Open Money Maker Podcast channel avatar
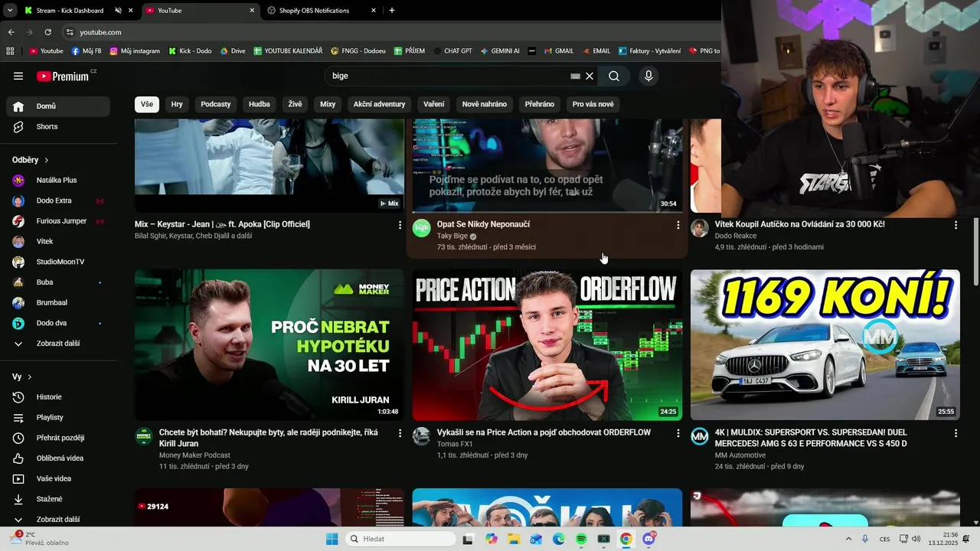Screen dimensions: 980x551 coord(144,436)
